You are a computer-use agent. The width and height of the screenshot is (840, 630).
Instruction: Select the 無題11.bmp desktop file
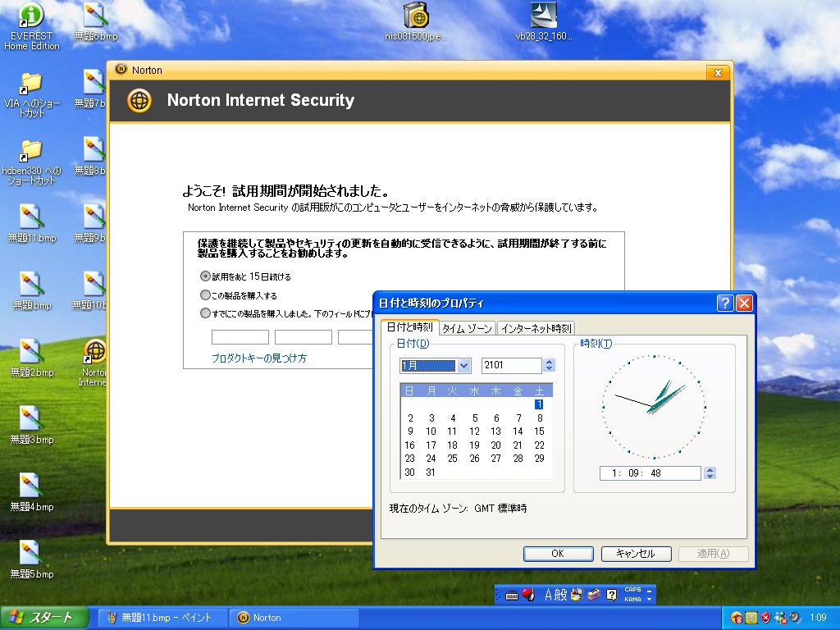32,224
